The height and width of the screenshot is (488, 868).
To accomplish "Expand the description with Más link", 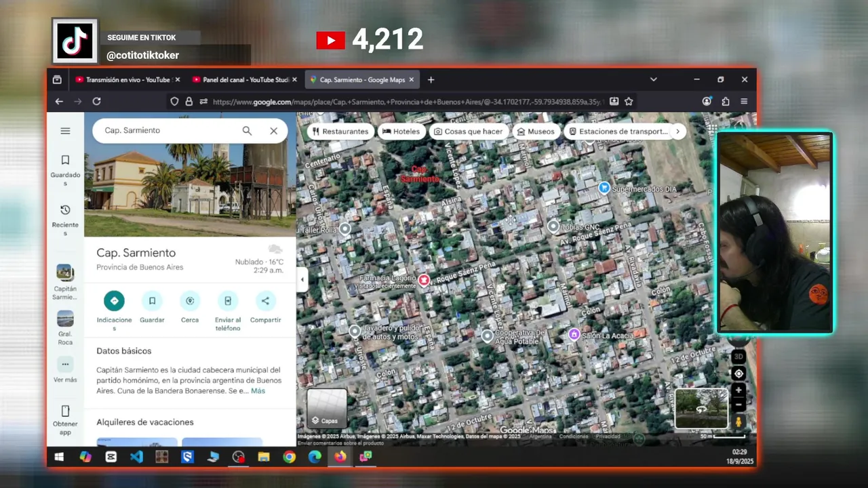I will [258, 391].
